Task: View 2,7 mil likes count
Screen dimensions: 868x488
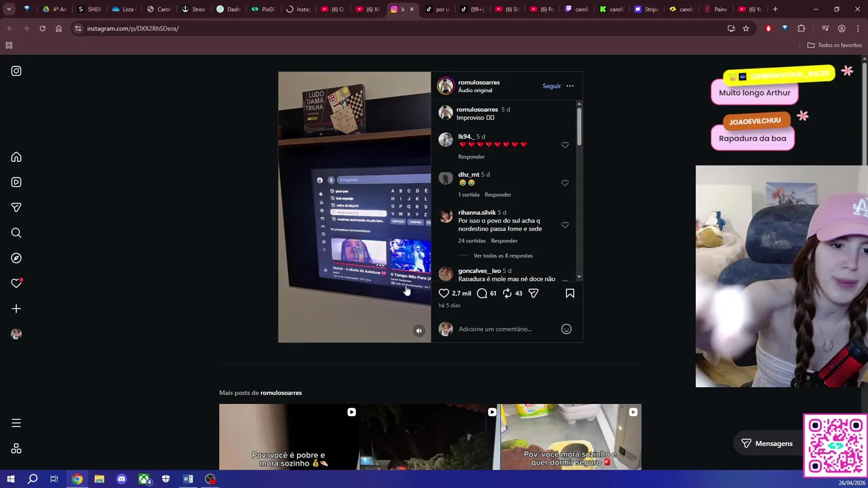Action: [461, 293]
